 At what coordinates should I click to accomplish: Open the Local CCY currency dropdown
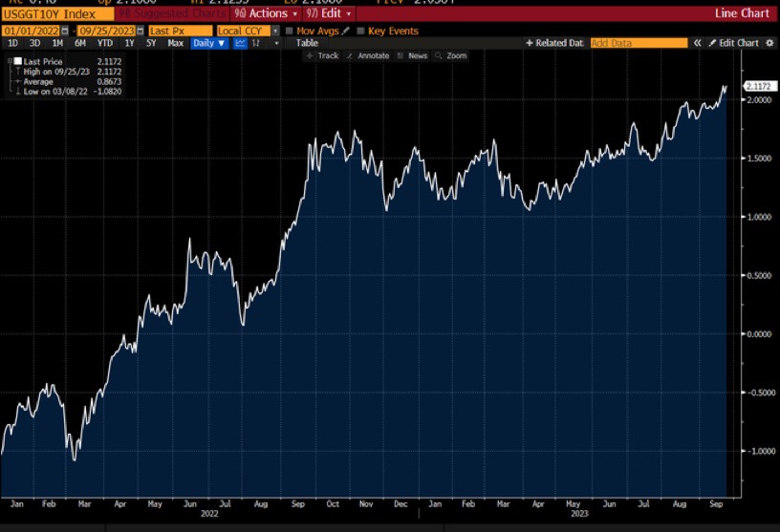pos(248,32)
